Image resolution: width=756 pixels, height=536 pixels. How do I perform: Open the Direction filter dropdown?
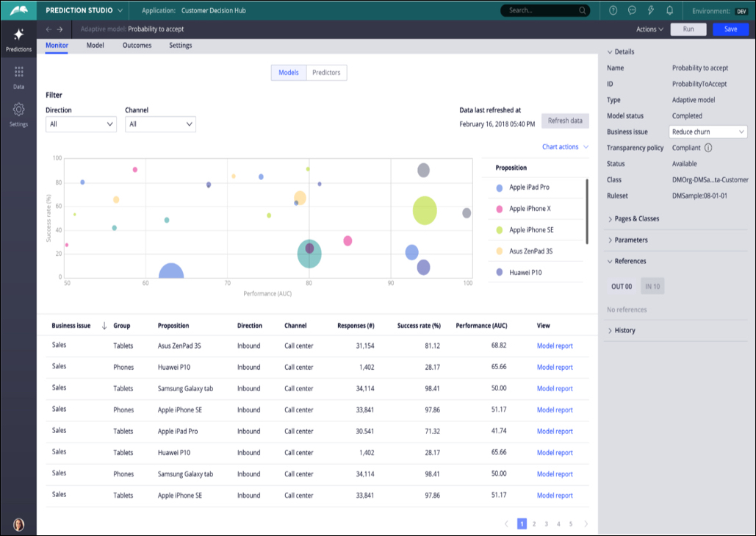81,124
